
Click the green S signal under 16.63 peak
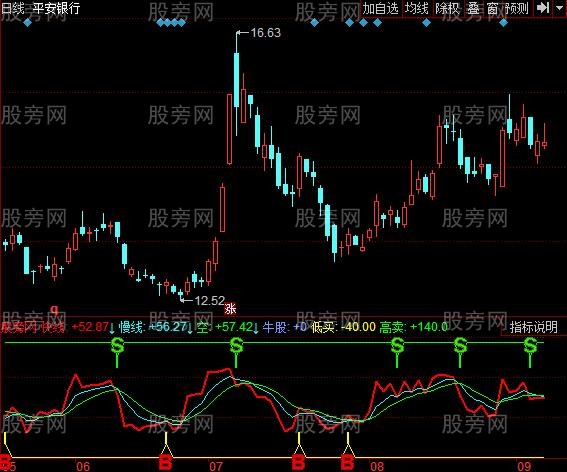click(236, 345)
